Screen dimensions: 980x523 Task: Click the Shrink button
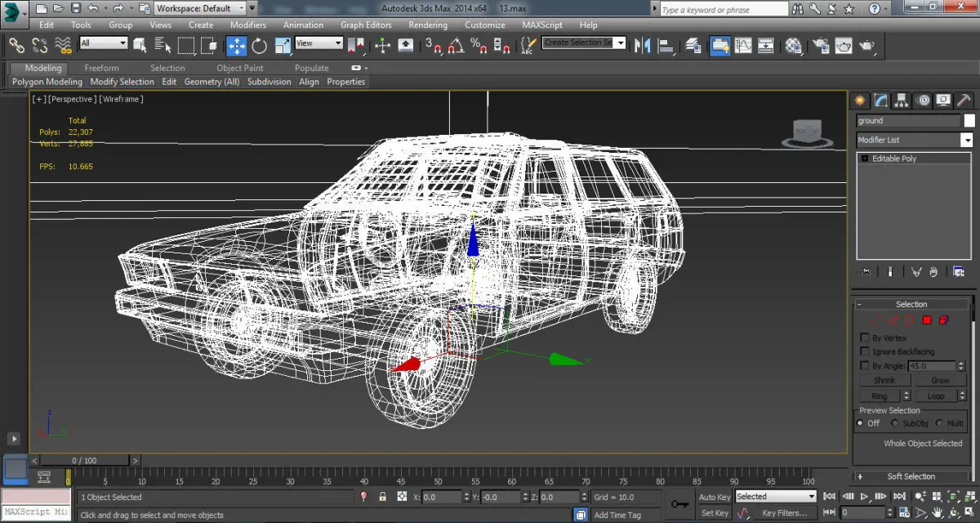click(884, 380)
